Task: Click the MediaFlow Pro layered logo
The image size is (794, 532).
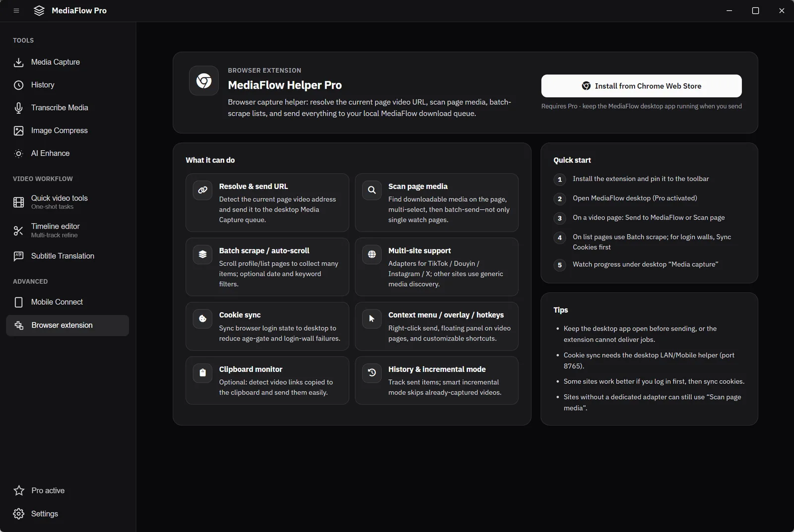Action: (x=39, y=10)
